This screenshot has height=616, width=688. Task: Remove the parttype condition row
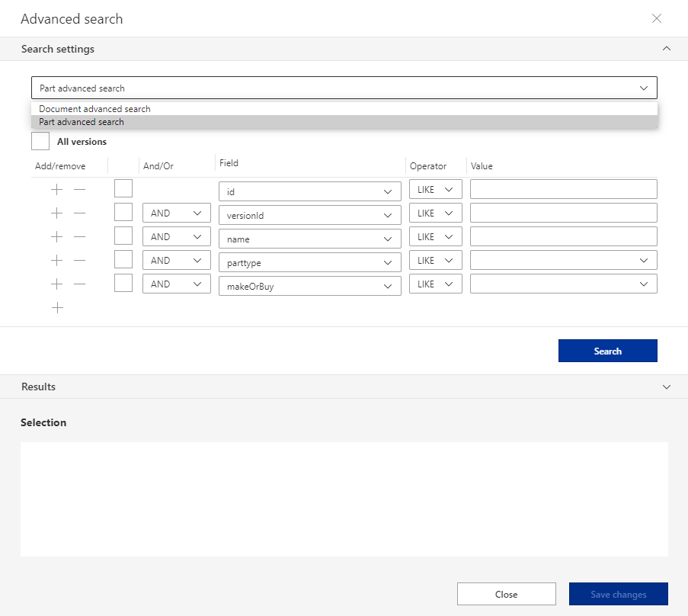pyautogui.click(x=78, y=260)
